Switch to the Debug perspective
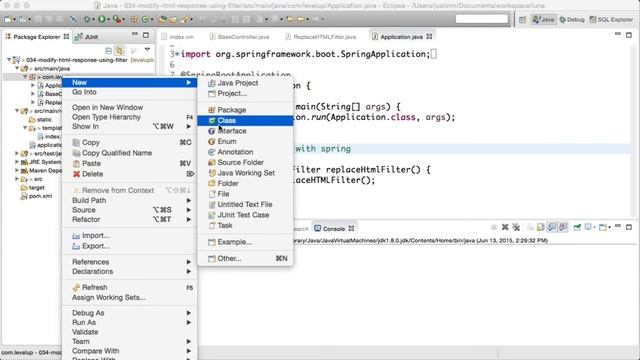 (571, 19)
